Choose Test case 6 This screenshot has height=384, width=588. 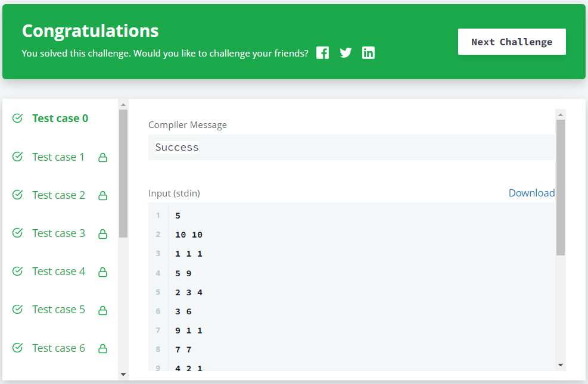tap(58, 348)
